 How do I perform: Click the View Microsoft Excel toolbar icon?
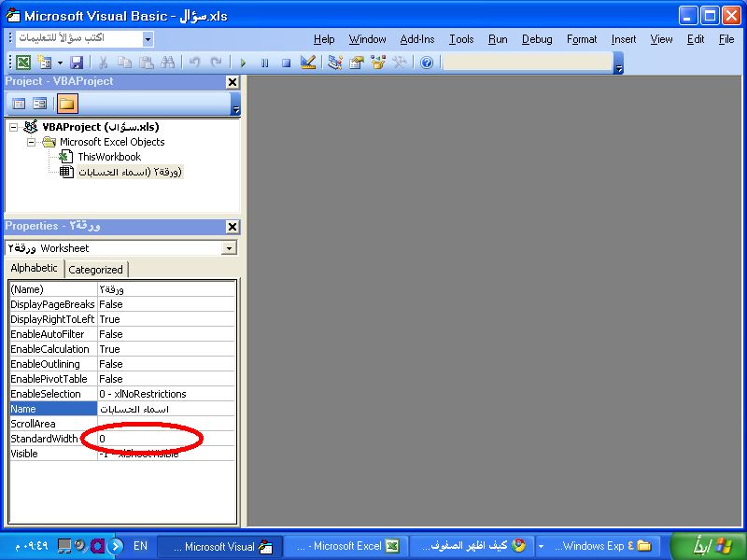[22, 63]
